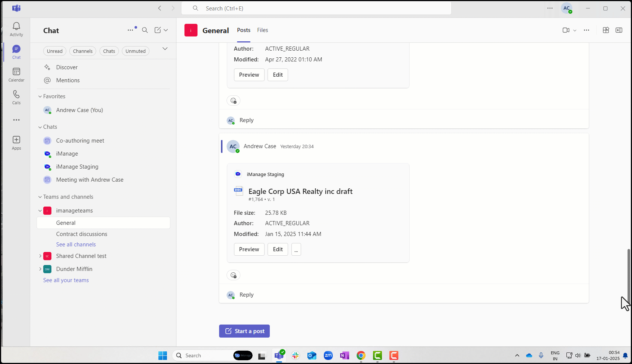Switch to the Files tab
This screenshot has width=632, height=364.
pos(263,30)
